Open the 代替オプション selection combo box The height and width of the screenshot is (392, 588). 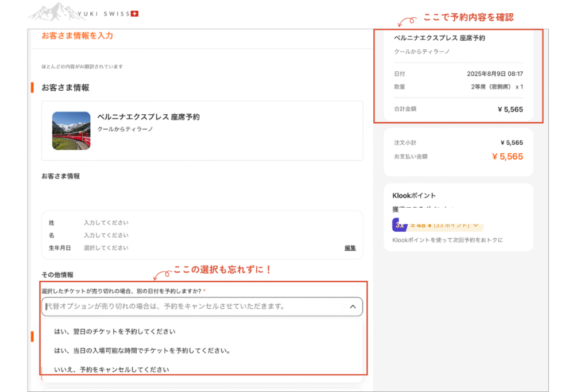(x=202, y=306)
